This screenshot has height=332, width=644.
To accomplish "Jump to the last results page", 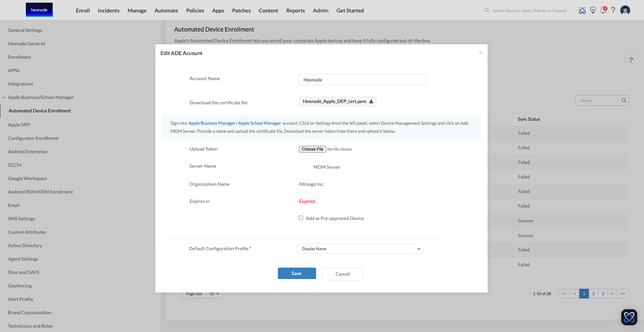I will (x=623, y=294).
